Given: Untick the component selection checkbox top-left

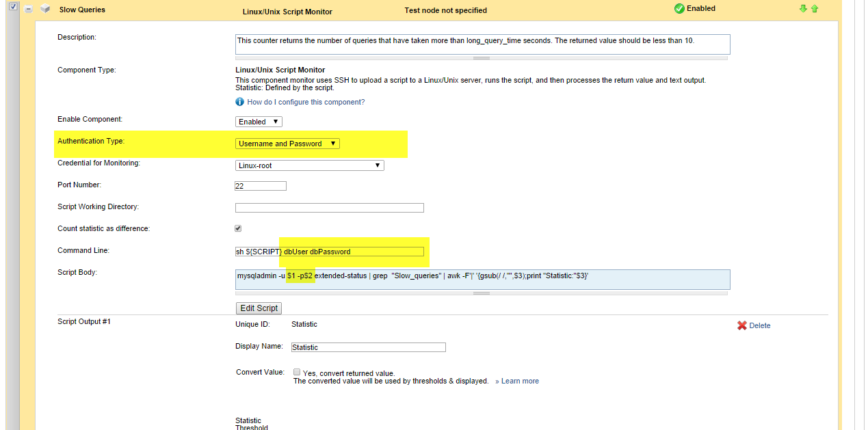Looking at the screenshot, I should tap(12, 5).
